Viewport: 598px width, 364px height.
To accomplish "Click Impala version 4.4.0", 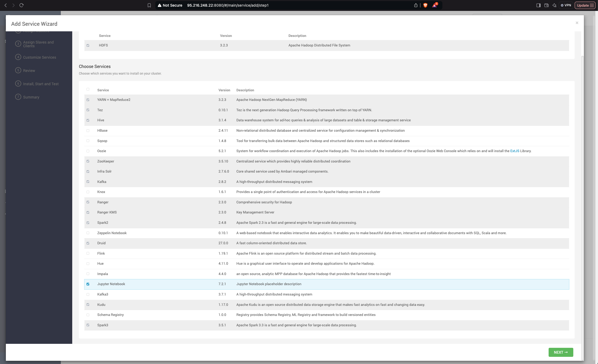I will [222, 274].
